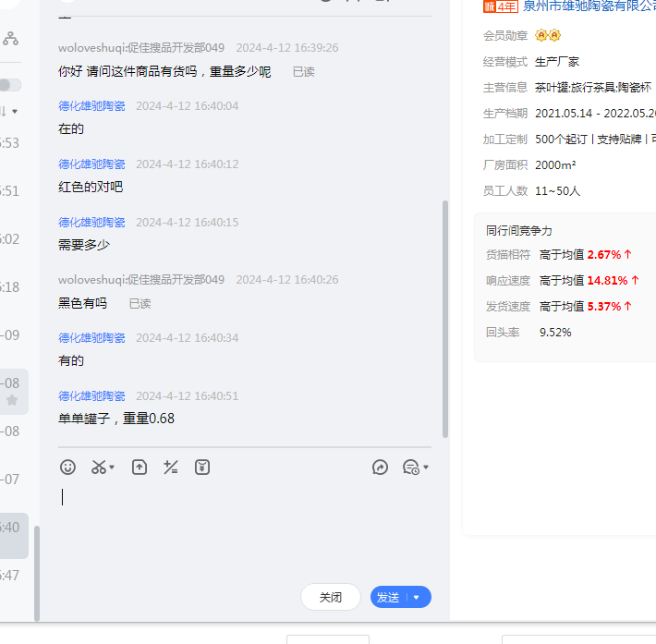Click sender name 德化雄驰陶瓷 at 16:40:04

pos(91,106)
